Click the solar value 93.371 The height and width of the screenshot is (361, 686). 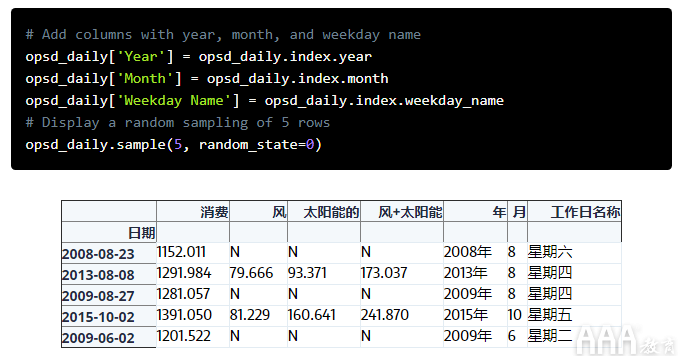[307, 273]
